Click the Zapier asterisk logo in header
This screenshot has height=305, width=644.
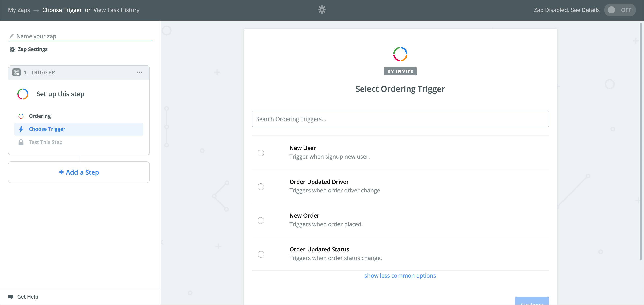coord(322,10)
